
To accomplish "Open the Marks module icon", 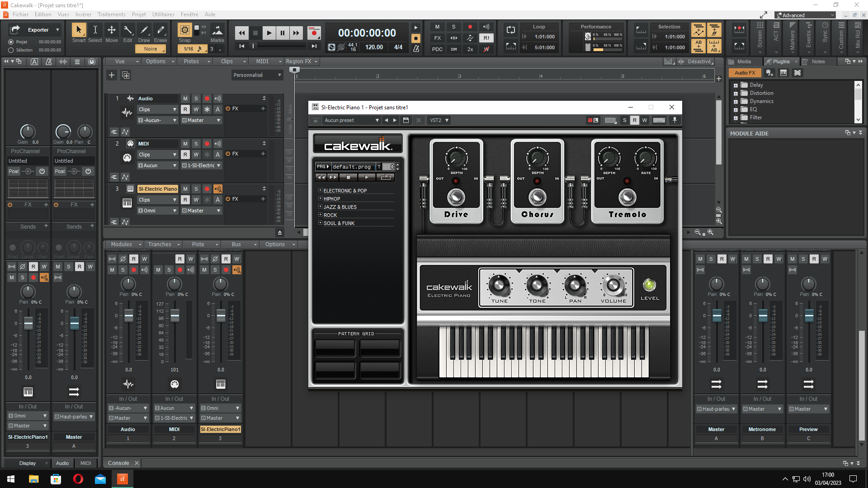I will pos(217,30).
